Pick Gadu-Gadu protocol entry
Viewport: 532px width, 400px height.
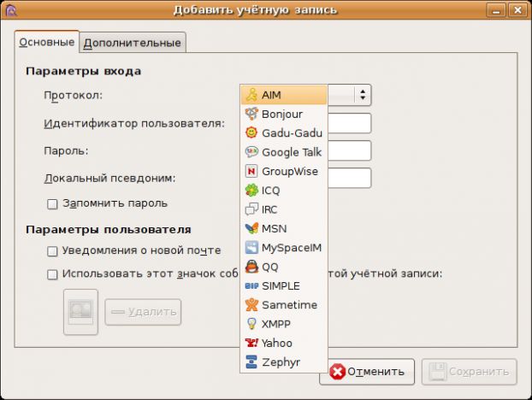pyautogui.click(x=284, y=132)
